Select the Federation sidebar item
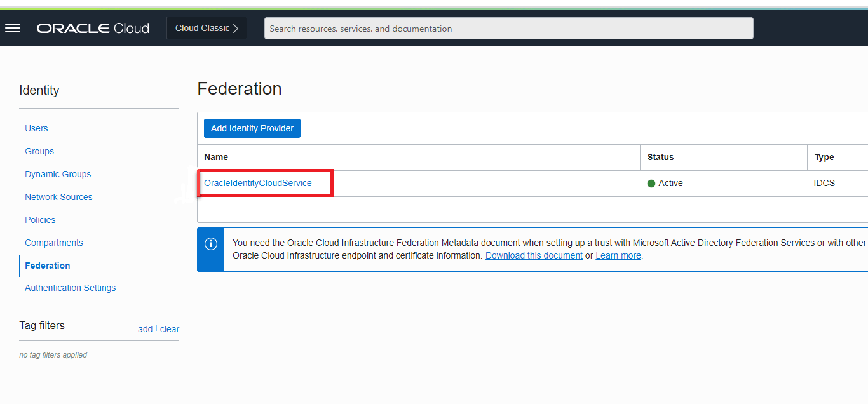The height and width of the screenshot is (404, 868). click(48, 266)
